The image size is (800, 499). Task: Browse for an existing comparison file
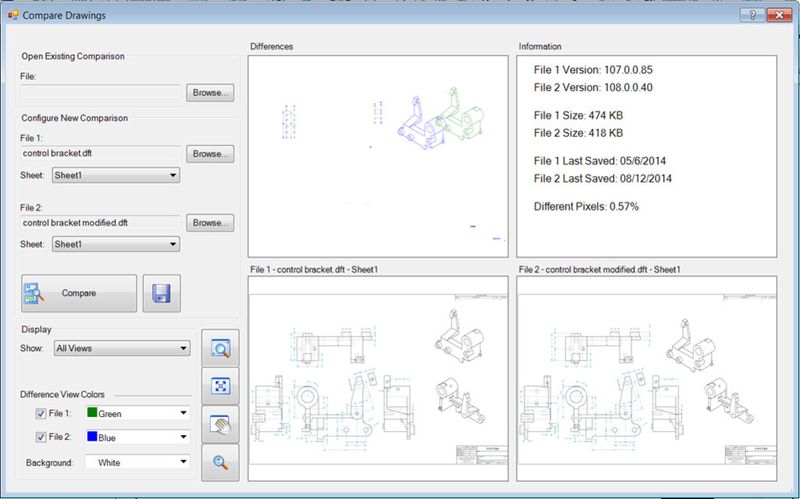[x=210, y=93]
